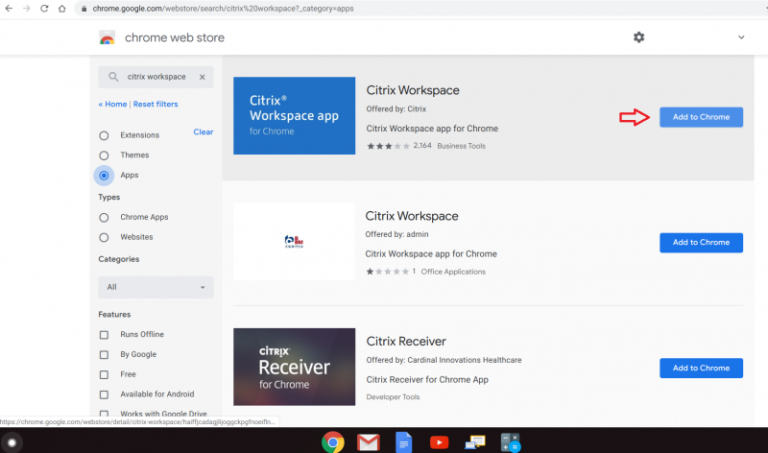Click the Developer Tools category text
This screenshot has width=768, height=453.
393,397
